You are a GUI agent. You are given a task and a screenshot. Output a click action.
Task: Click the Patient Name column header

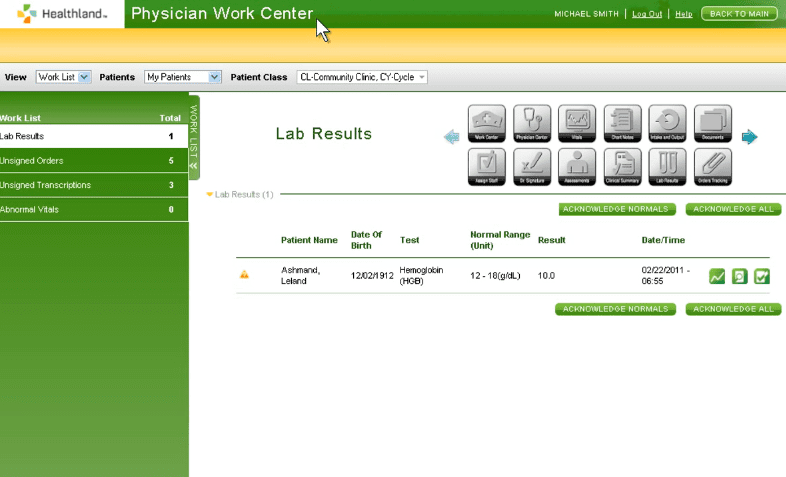309,240
